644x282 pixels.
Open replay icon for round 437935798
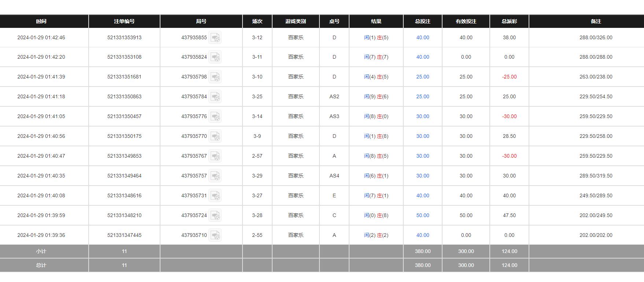pos(215,77)
